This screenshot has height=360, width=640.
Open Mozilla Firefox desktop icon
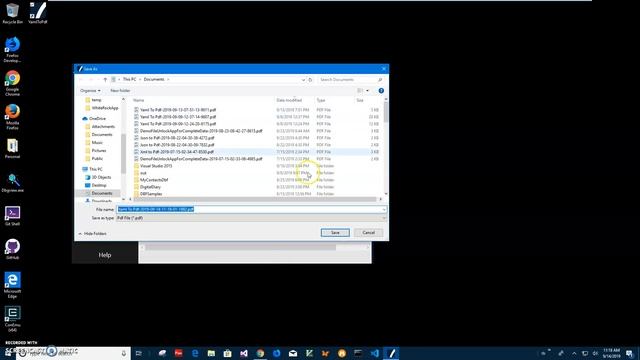[x=12, y=117]
